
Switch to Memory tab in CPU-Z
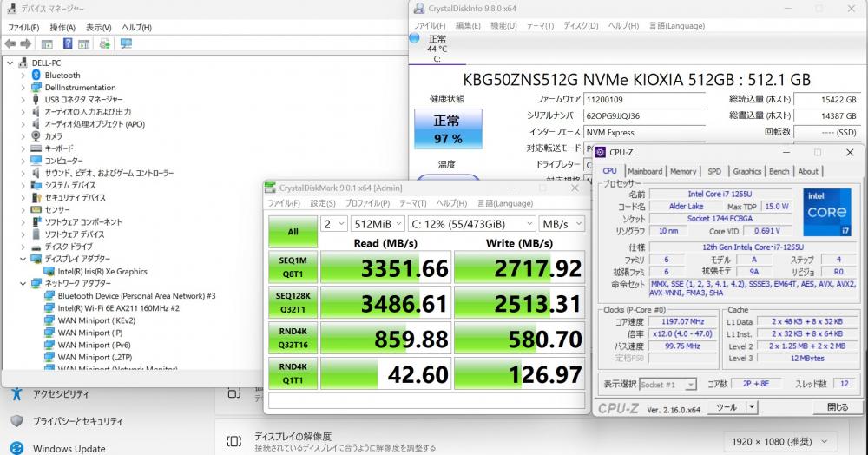point(683,171)
